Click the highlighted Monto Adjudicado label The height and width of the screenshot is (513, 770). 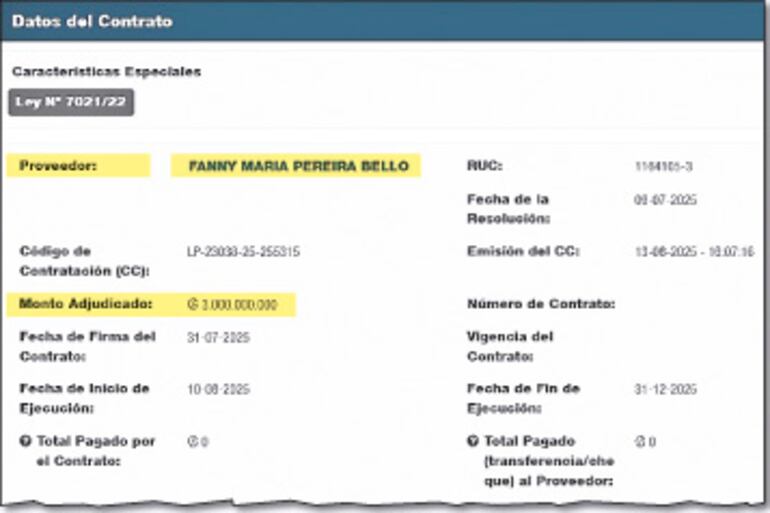(86, 303)
